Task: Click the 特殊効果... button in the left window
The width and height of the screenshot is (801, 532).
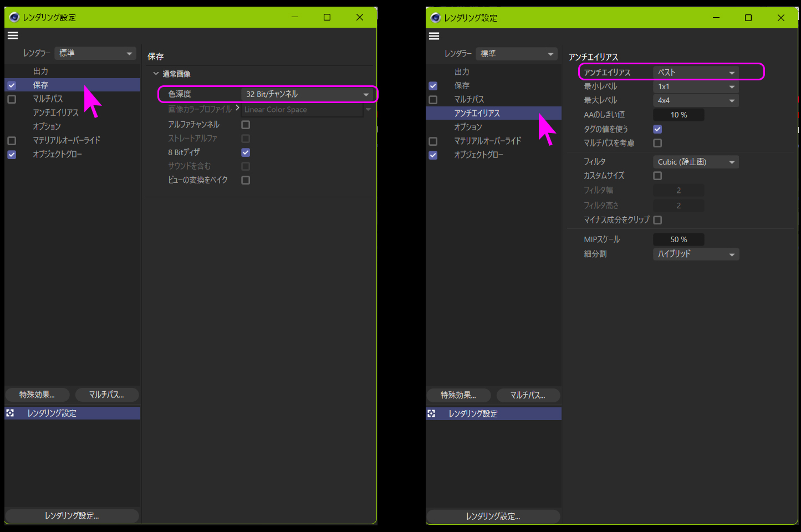Action: 37,395
